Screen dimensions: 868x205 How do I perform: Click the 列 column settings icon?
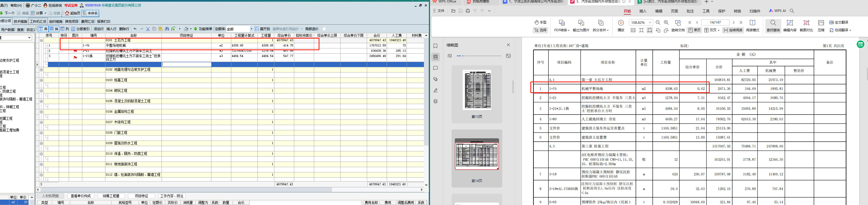(x=65, y=29)
